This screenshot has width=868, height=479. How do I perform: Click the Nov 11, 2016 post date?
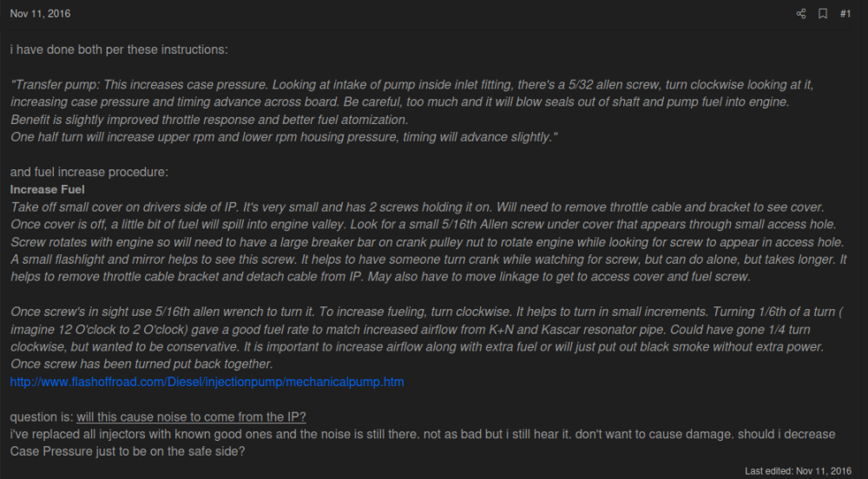point(40,14)
